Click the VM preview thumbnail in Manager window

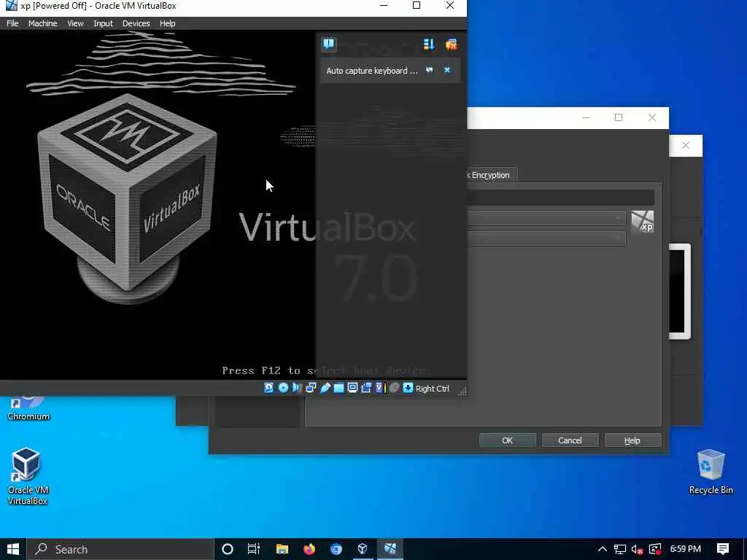[680, 292]
